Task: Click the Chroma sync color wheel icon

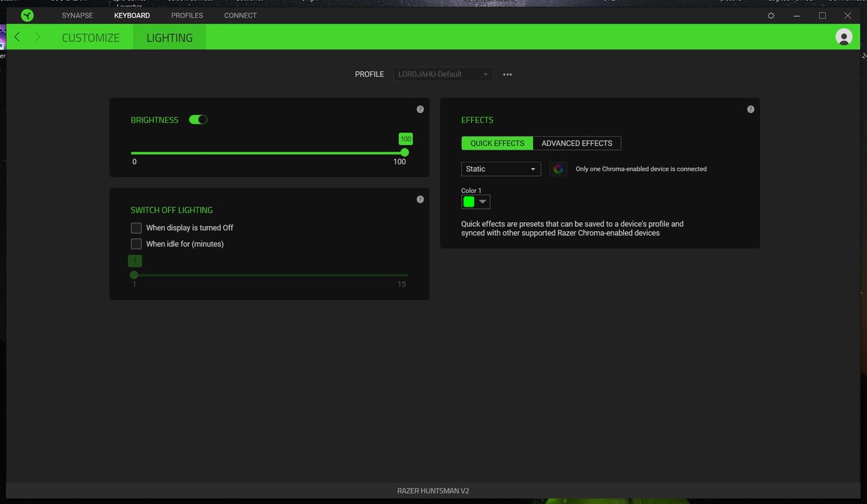Action: coord(558,169)
